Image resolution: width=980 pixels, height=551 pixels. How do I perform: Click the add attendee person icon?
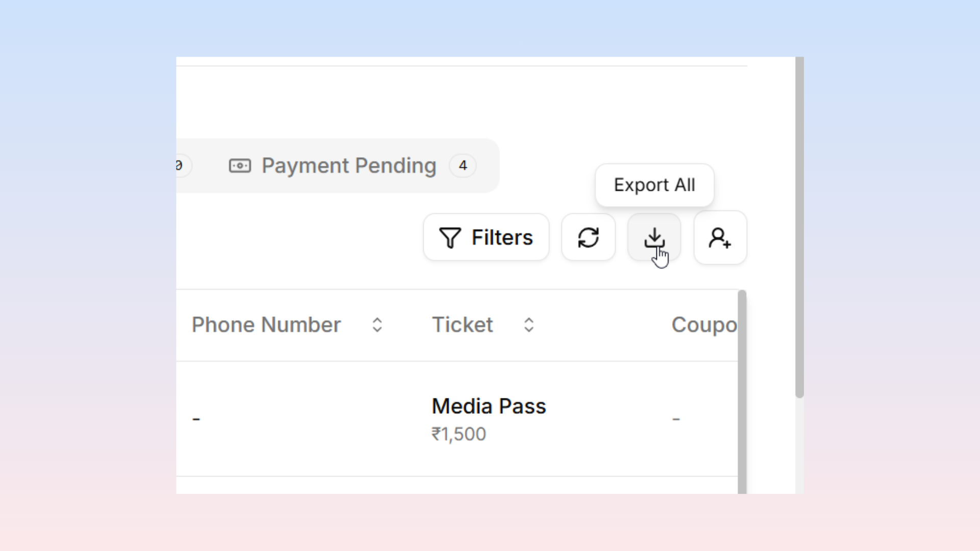click(720, 238)
